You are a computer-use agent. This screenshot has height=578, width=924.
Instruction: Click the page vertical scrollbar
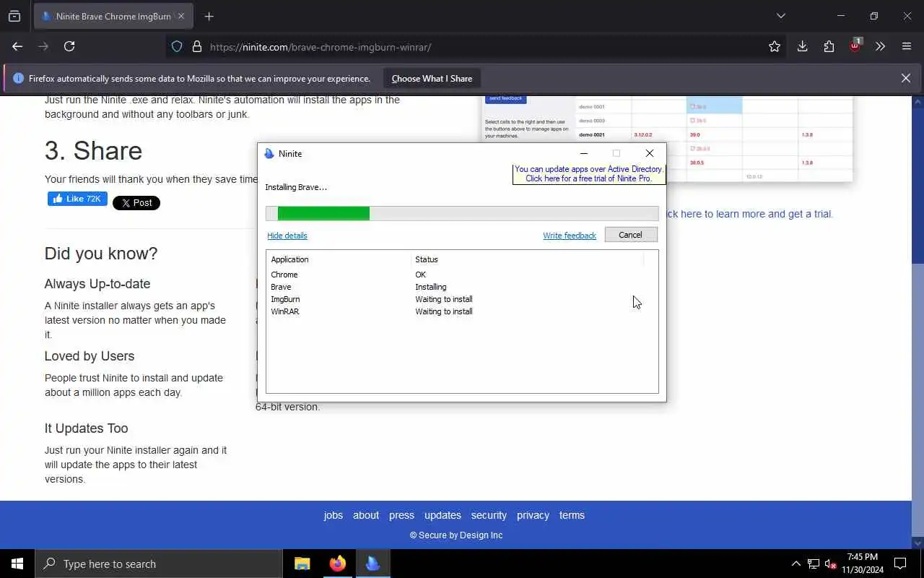tap(918, 322)
